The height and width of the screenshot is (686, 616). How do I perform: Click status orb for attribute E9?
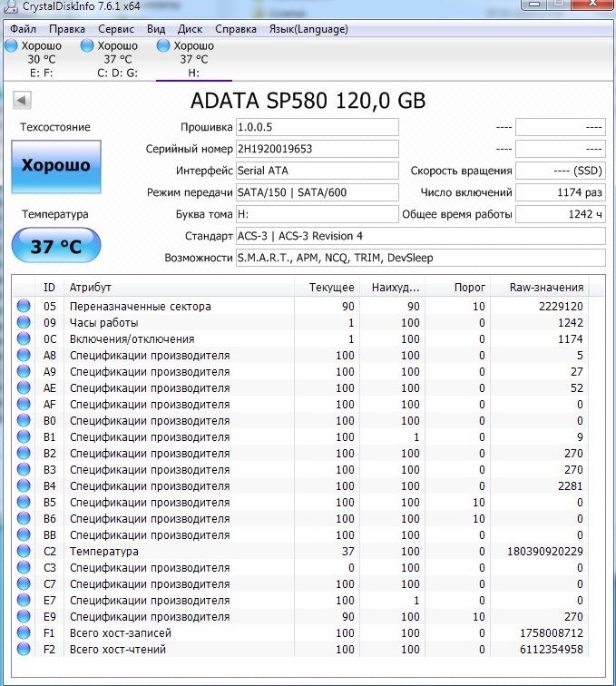(x=24, y=616)
